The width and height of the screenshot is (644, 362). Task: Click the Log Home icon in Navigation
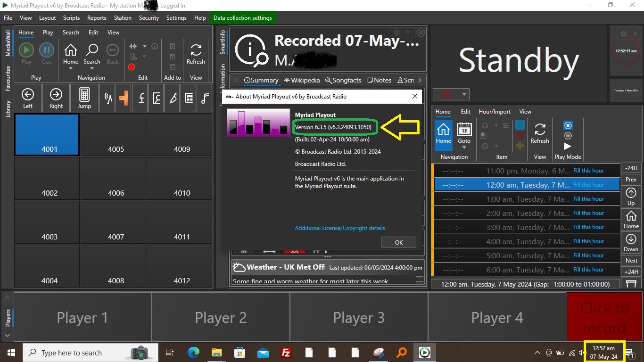(443, 129)
